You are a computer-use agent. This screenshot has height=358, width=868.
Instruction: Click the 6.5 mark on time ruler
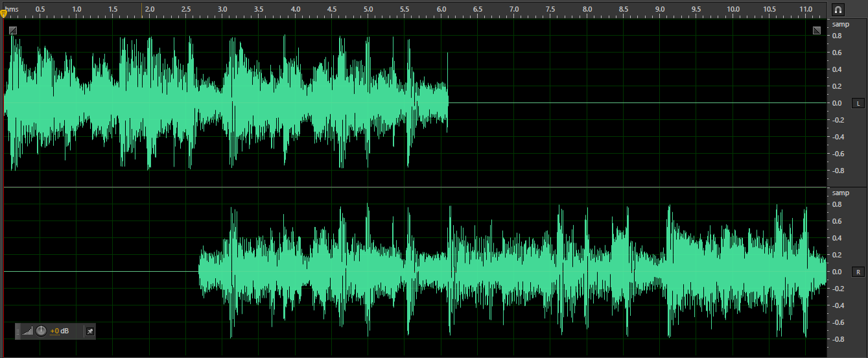coord(478,10)
